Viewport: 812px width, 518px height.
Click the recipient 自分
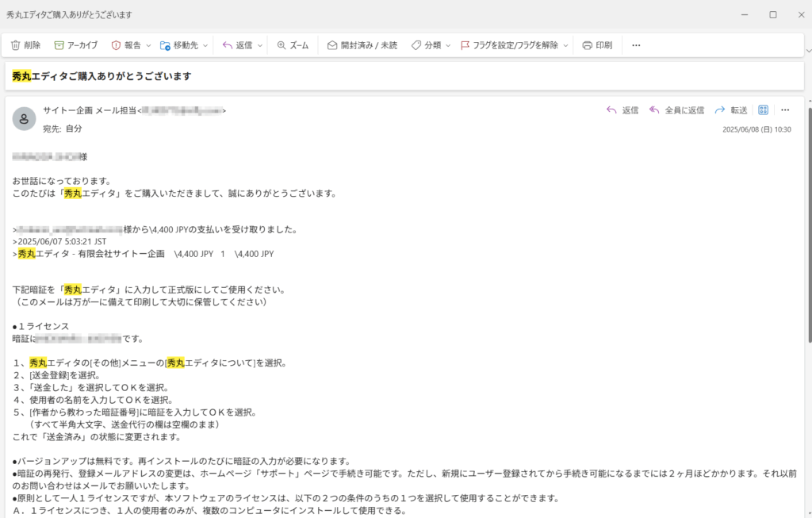coord(74,129)
